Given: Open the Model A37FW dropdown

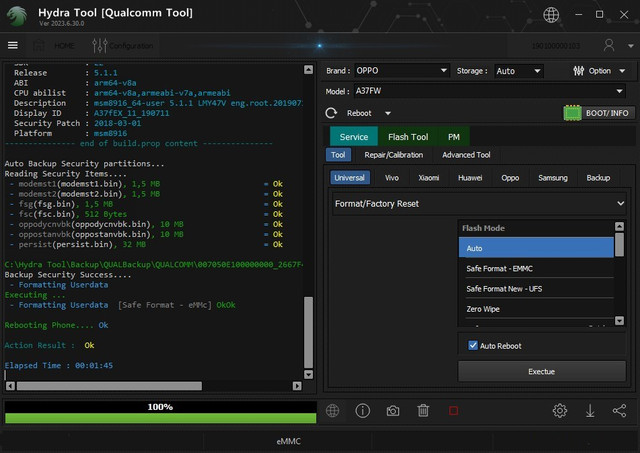Looking at the screenshot, I should (x=490, y=91).
